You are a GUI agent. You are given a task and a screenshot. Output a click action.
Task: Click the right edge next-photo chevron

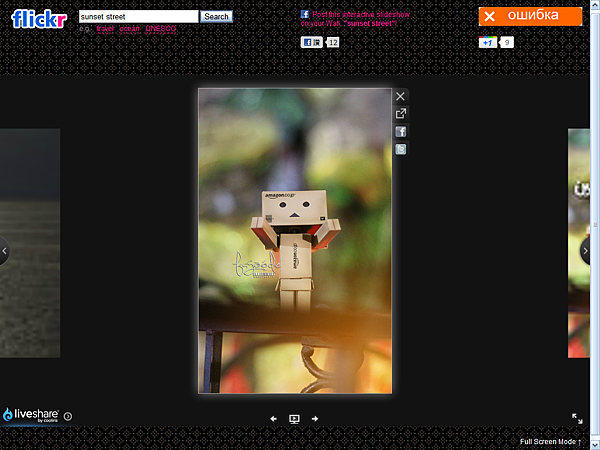click(x=585, y=251)
